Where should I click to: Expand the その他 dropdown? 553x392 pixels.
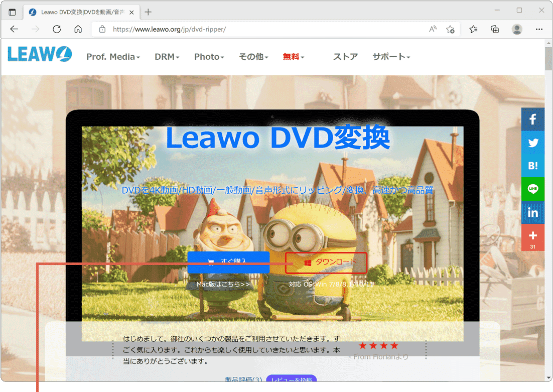[x=253, y=57]
